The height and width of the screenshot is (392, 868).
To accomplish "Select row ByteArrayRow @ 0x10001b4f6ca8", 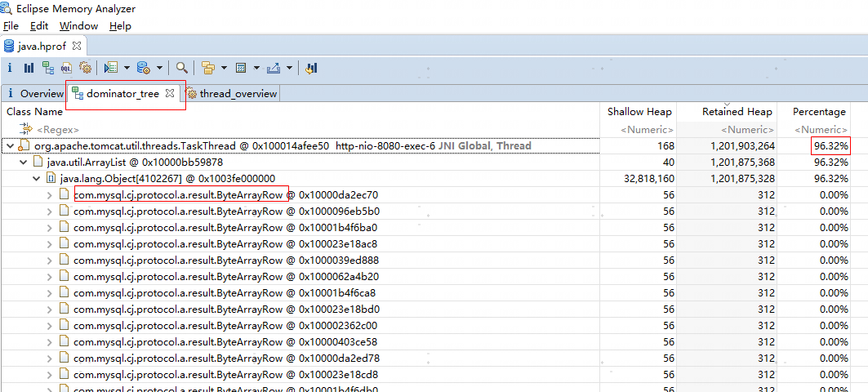I will (425, 292).
